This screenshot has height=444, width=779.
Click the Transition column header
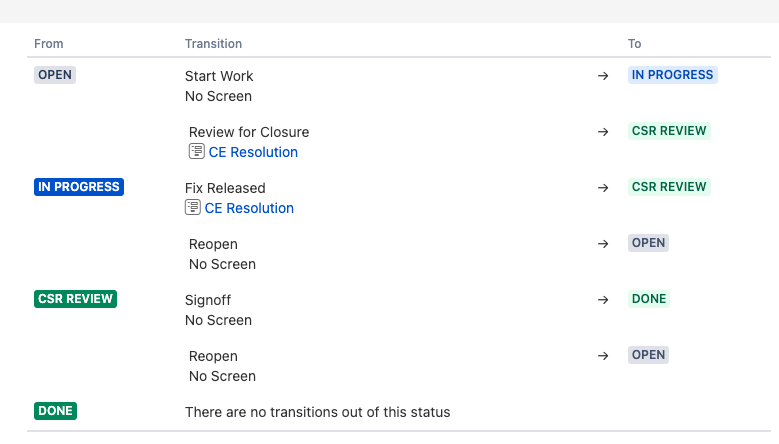pos(213,44)
